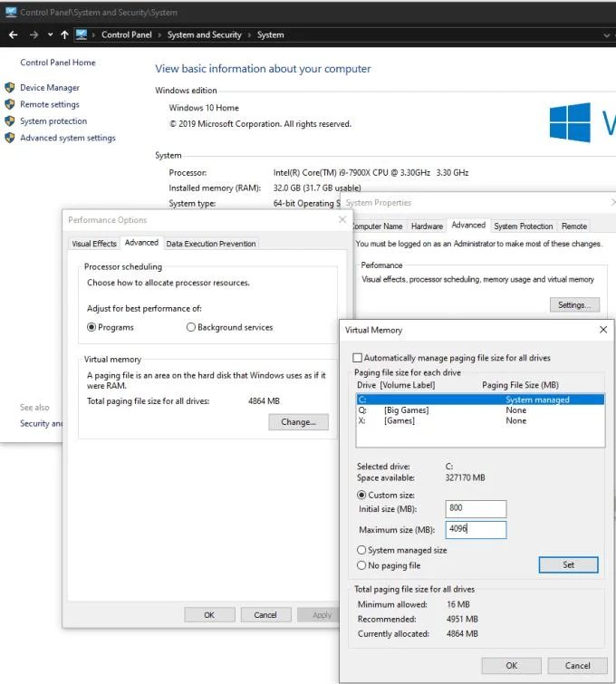Click the shield icon beside Device Manager
Screen dimensions: 616x684
click(10, 88)
